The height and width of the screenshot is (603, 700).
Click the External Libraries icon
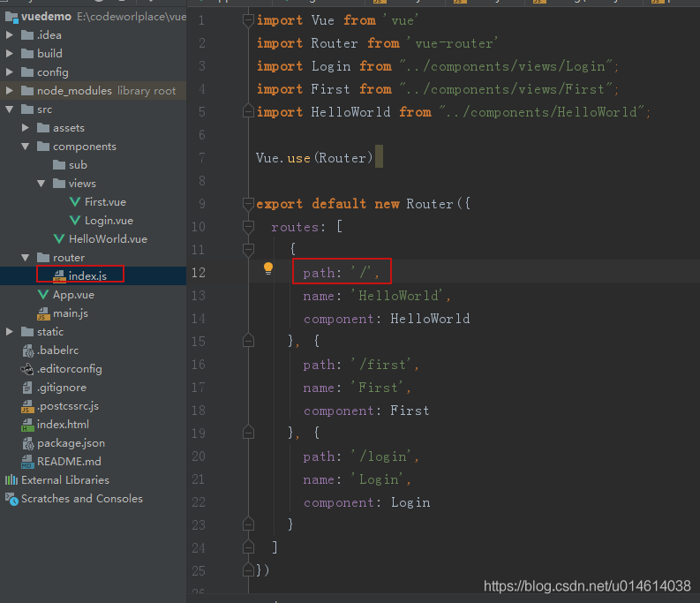click(x=11, y=480)
